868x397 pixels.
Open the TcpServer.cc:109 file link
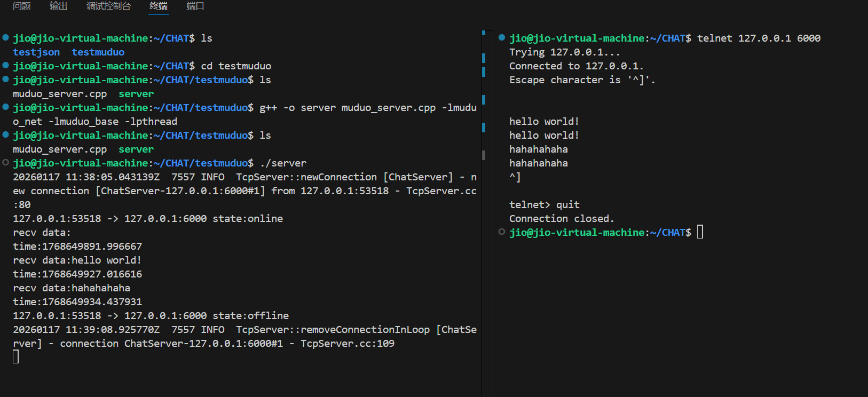347,344
